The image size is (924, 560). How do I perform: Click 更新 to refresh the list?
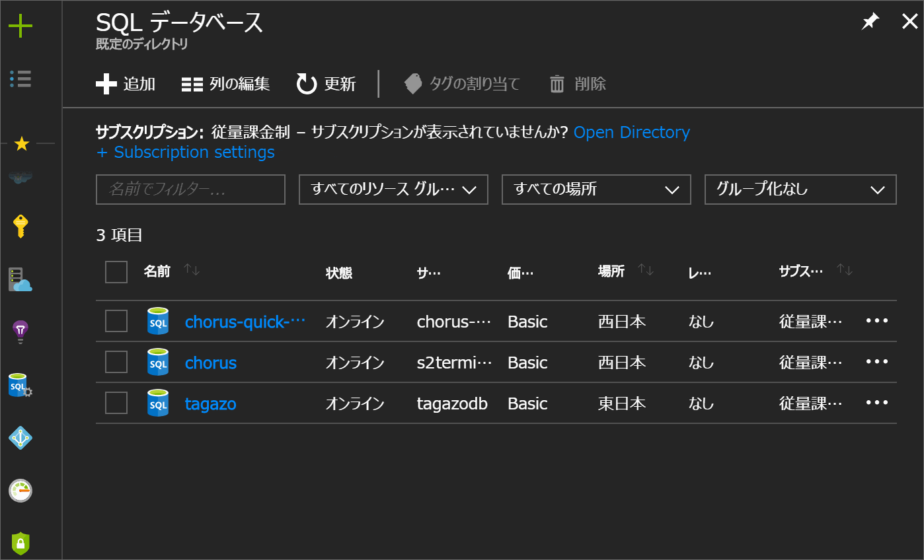(326, 84)
